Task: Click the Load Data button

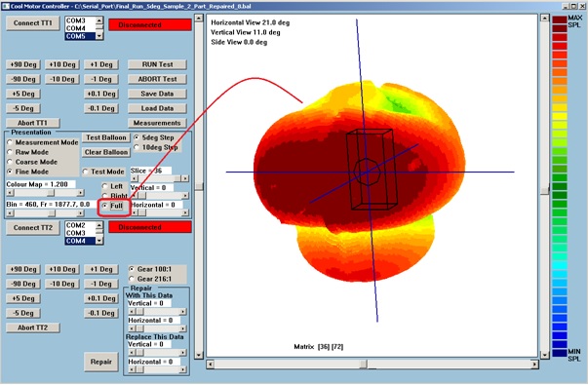Action: [x=157, y=108]
